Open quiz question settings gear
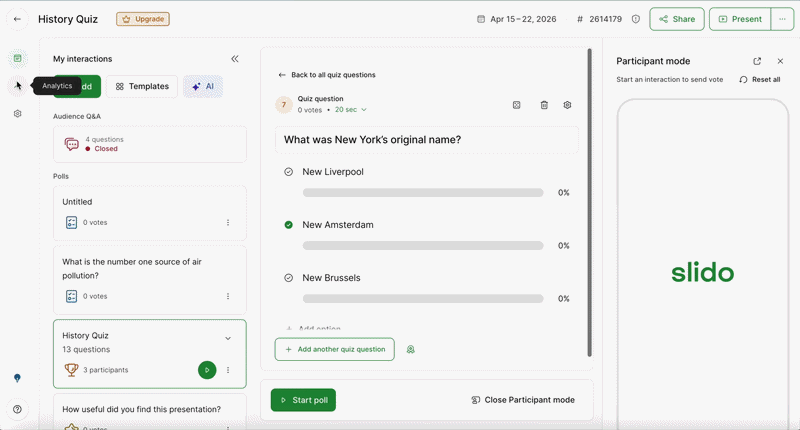 coord(568,105)
